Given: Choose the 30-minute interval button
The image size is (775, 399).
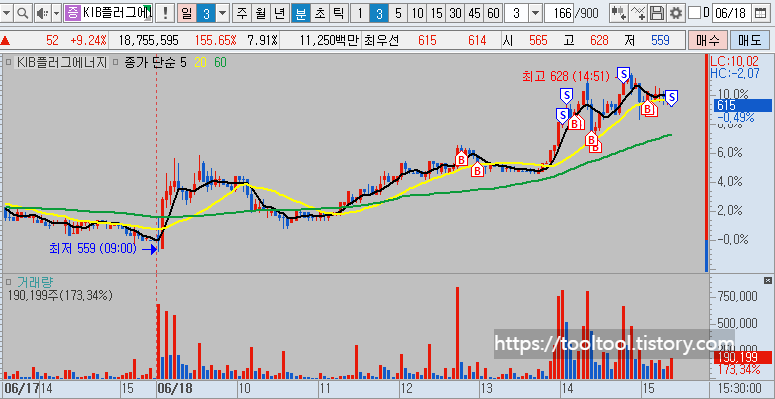Looking at the screenshot, I should click(455, 13).
